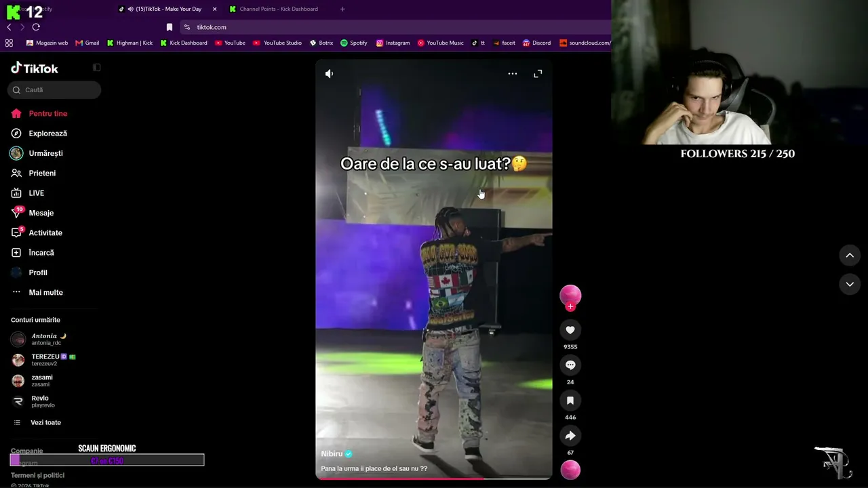This screenshot has width=868, height=488.
Task: Open the "YouTube Studio" bookmark
Action: click(x=277, y=43)
